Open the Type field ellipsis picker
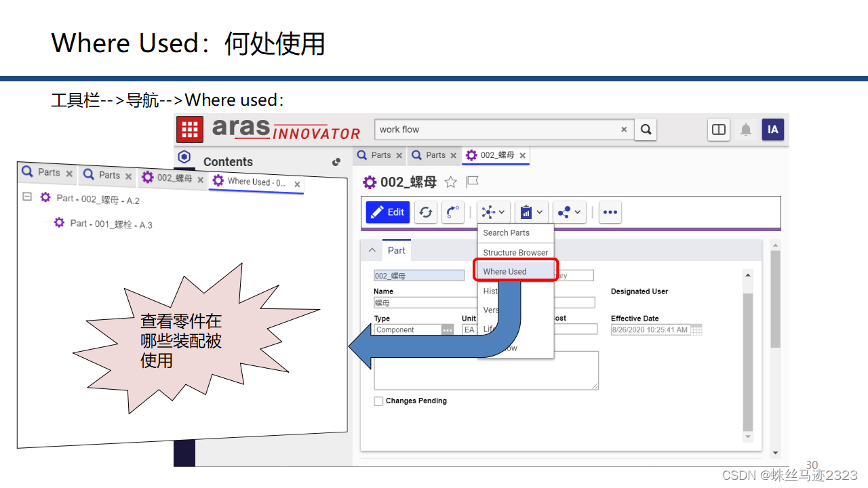This screenshot has height=488, width=868. coord(447,329)
